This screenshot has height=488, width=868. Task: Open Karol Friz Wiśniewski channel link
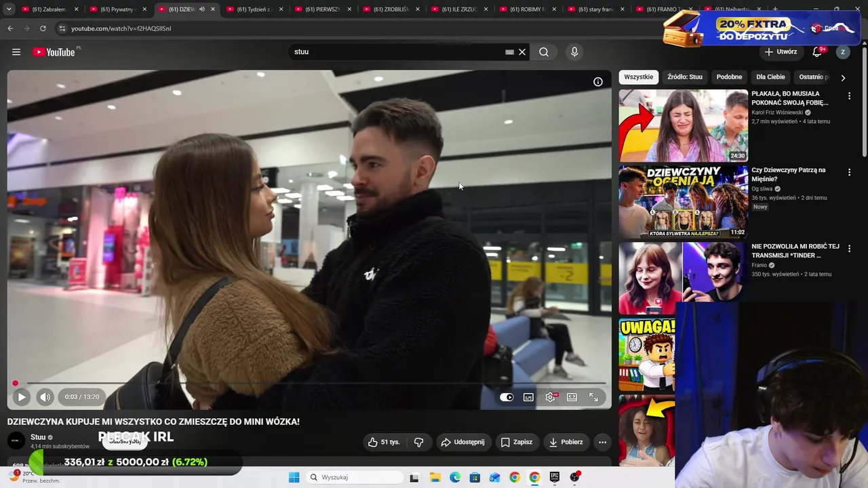click(777, 113)
